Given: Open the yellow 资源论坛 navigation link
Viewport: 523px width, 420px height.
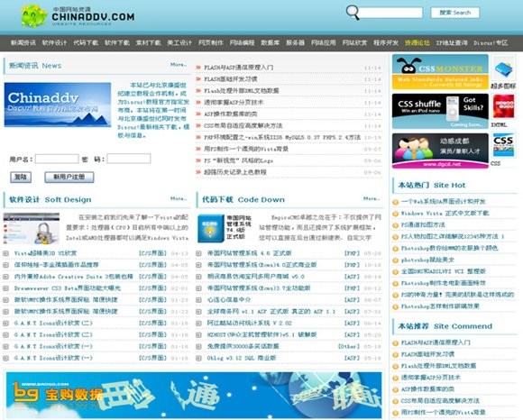Looking at the screenshot, I should (417, 42).
